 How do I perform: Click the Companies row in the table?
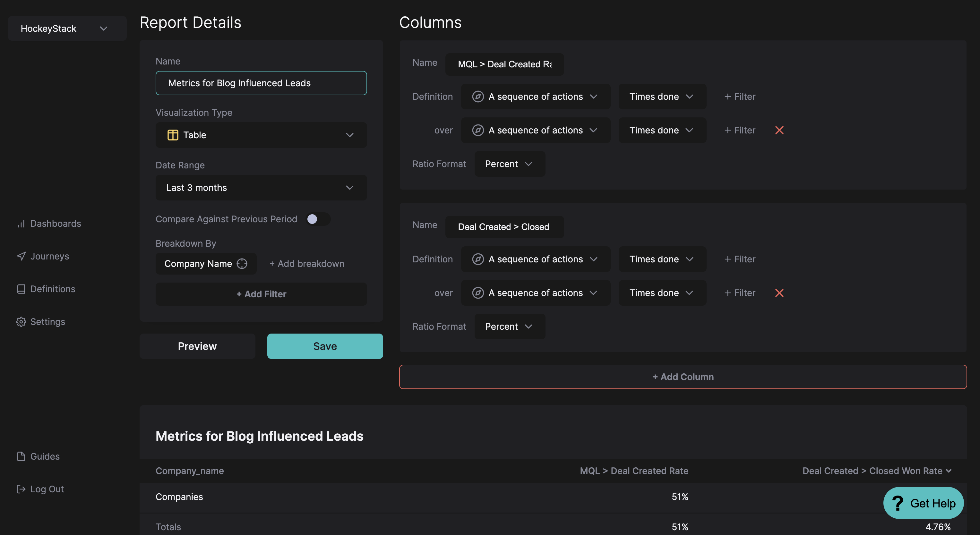(553, 497)
